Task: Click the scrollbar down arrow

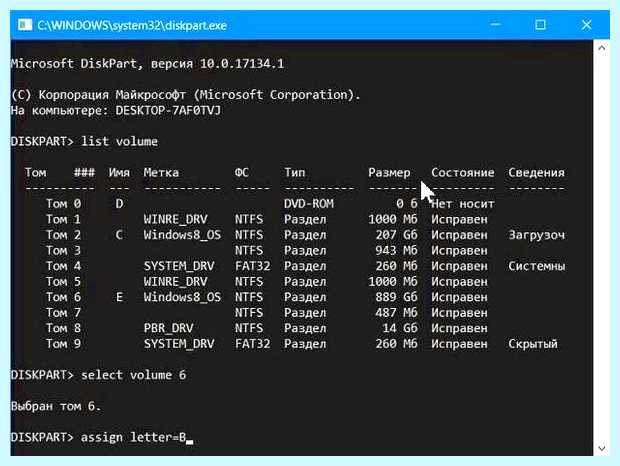Action: [601, 448]
